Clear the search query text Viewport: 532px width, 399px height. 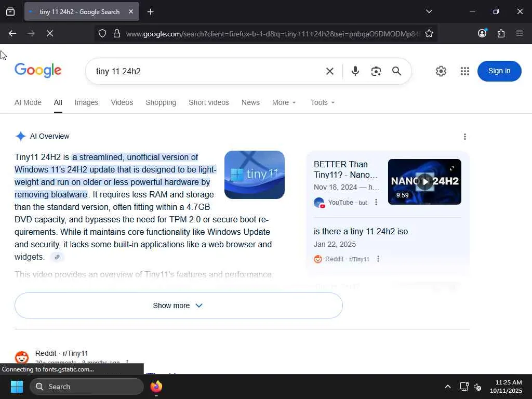click(329, 71)
